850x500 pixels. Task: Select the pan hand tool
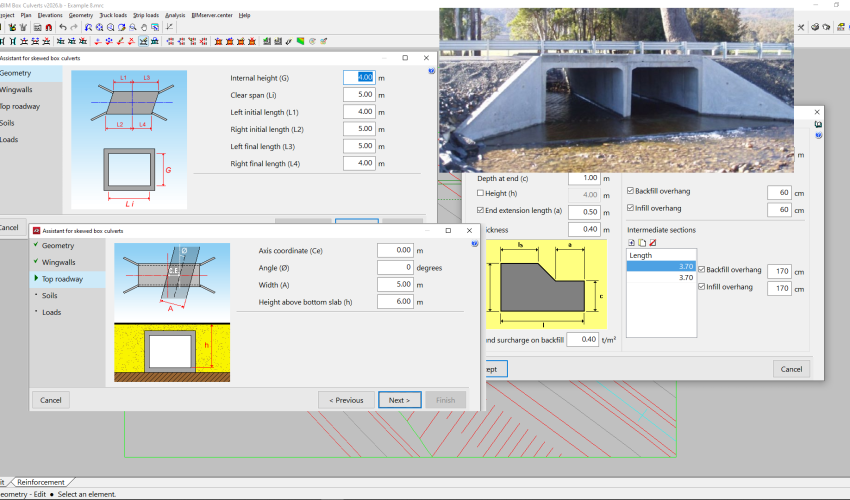click(x=145, y=27)
